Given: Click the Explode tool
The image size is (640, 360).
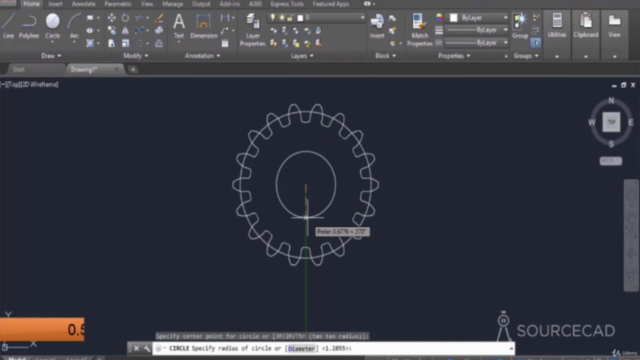Looking at the screenshot, I should [159, 31].
